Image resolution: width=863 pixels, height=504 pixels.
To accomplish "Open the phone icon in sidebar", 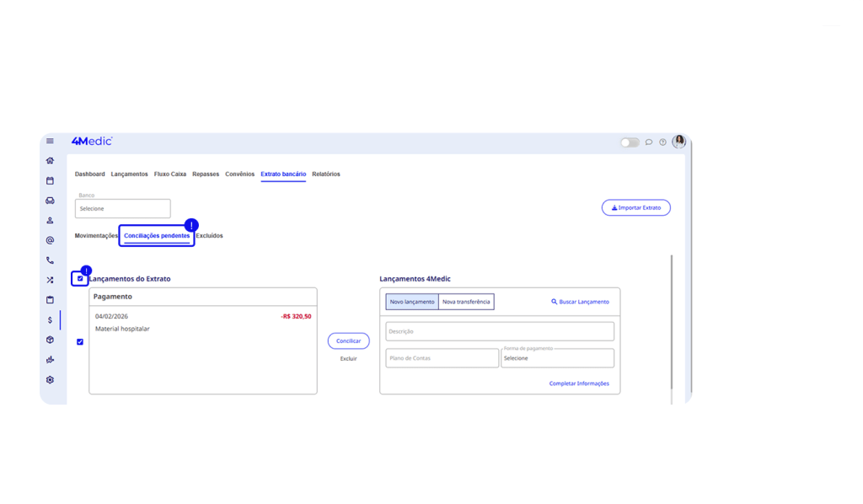I will tap(50, 260).
